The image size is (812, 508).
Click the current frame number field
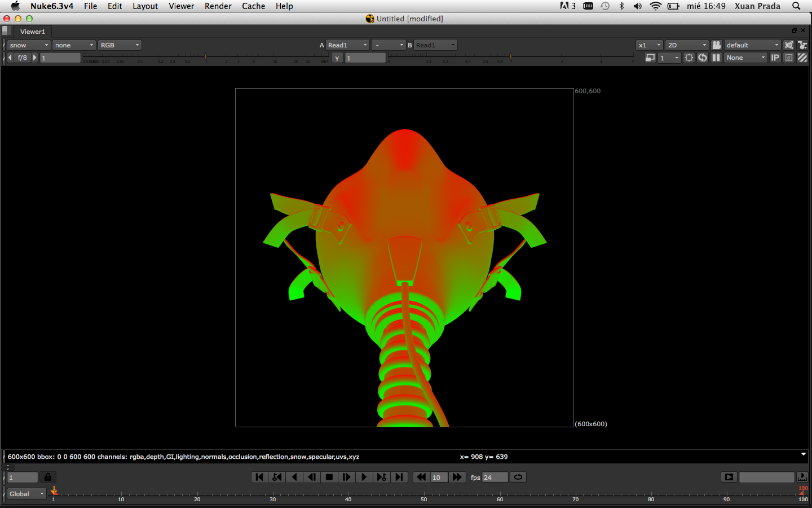click(x=23, y=477)
